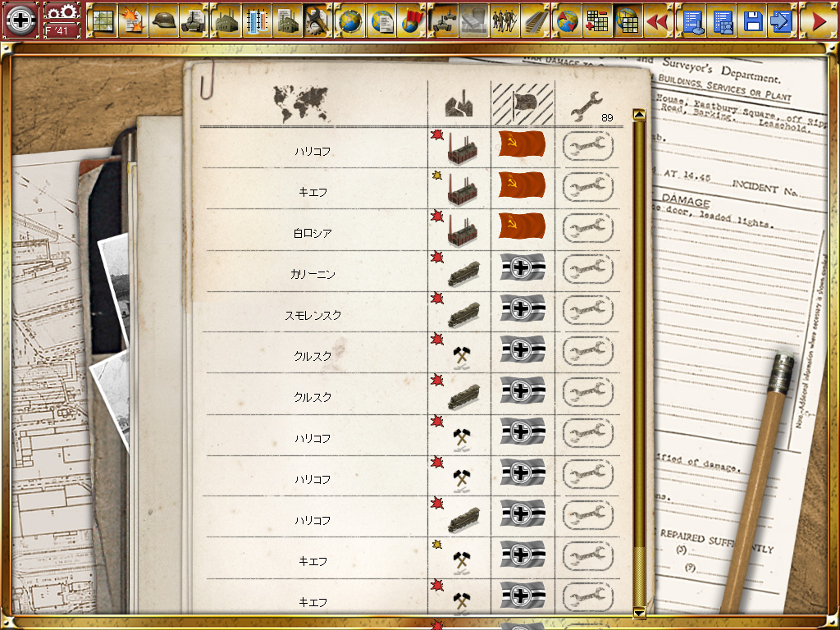
Task: Open the globe with document icon
Action: (381, 21)
